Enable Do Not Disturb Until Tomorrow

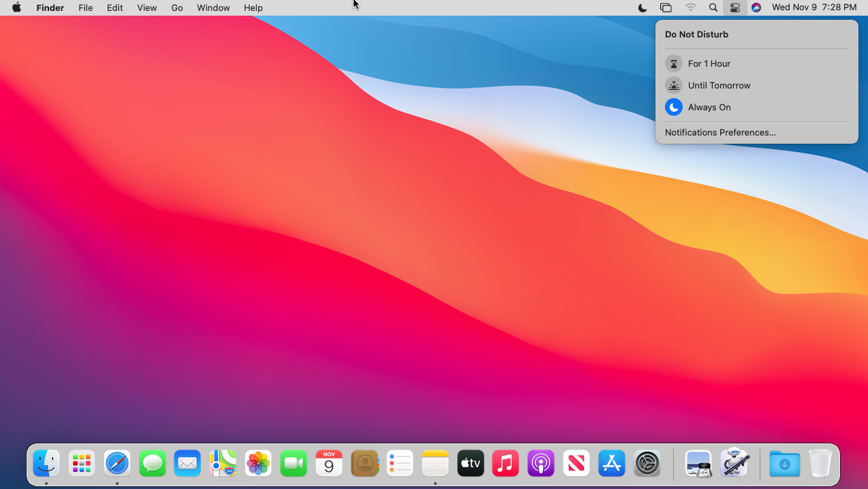point(756,85)
